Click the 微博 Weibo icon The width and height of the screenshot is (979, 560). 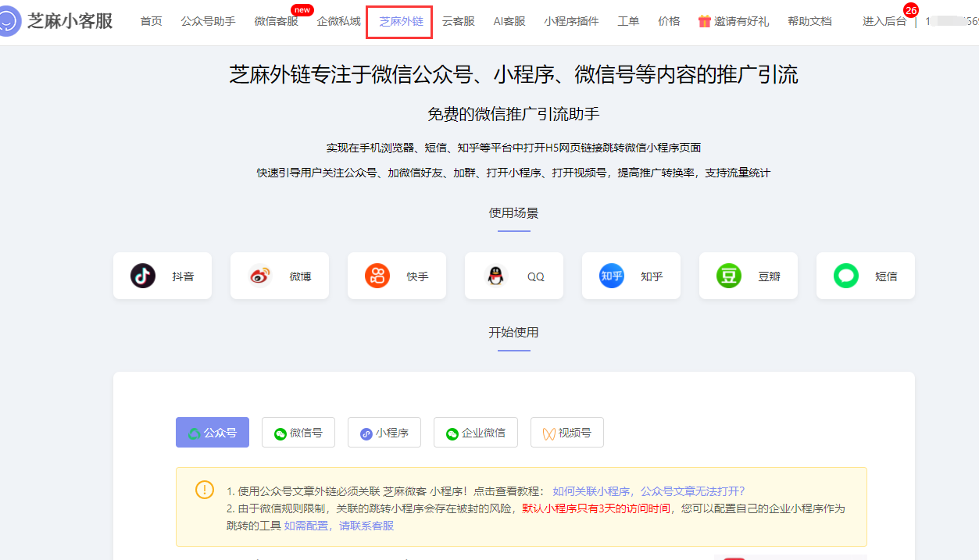tap(260, 276)
